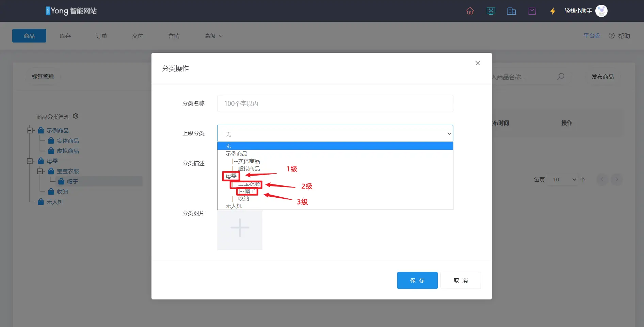Click the 分类图片 upload plus box

point(240,228)
